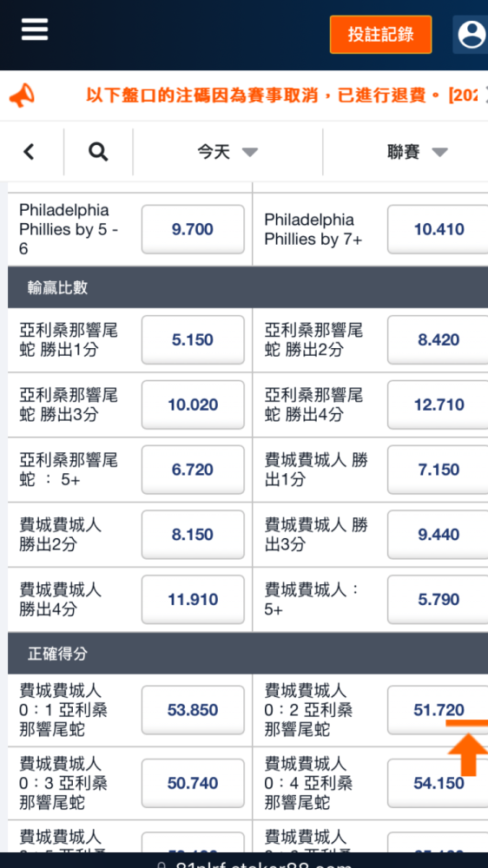Screen dimensions: 488x868
Task: Open the user account profile icon
Action: point(471,35)
